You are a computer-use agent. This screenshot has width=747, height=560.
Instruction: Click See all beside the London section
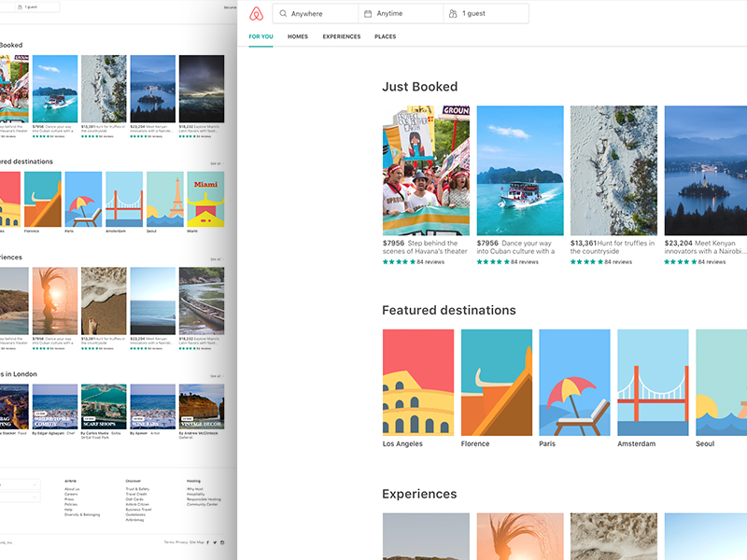pyautogui.click(x=217, y=376)
